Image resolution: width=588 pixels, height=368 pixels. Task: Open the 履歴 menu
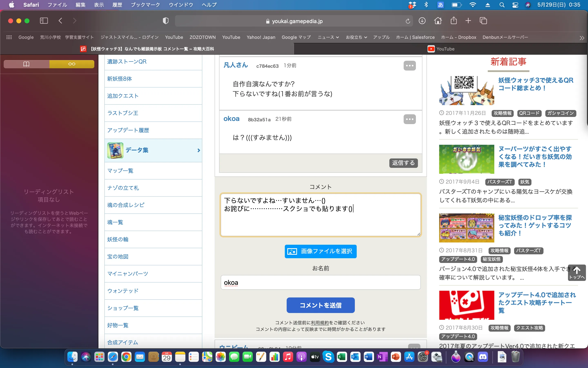click(117, 5)
